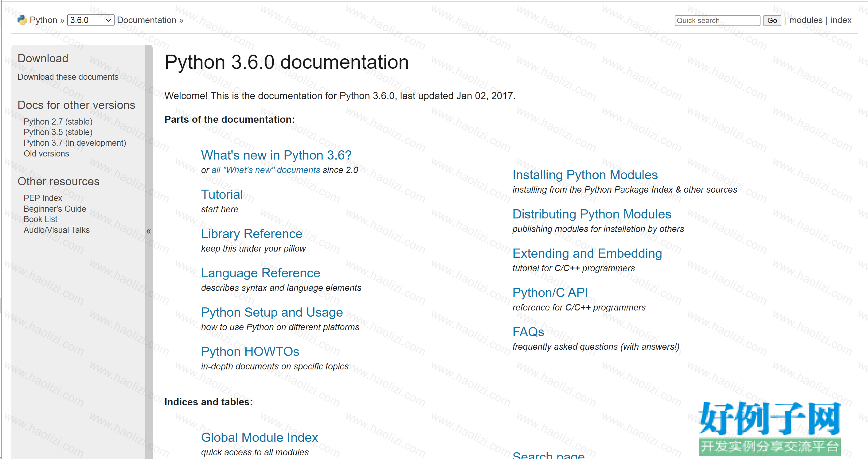The height and width of the screenshot is (459, 868).
Task: Open the Old versions link
Action: 46,154
